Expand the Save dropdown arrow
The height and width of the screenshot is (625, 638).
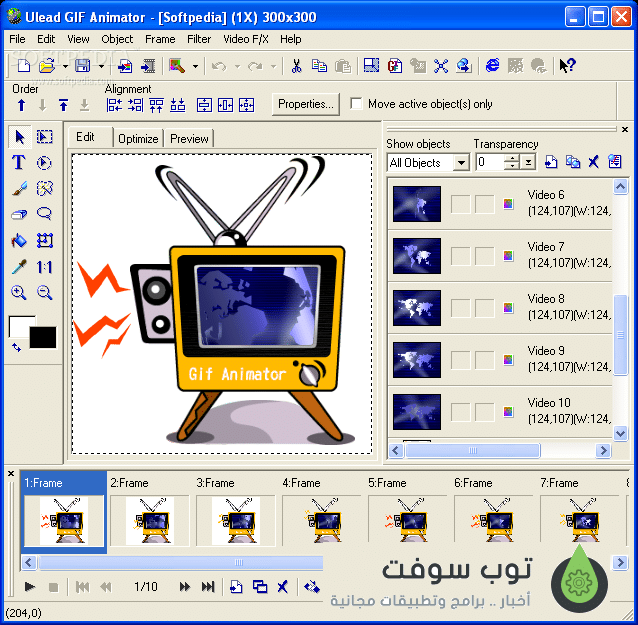tap(101, 66)
